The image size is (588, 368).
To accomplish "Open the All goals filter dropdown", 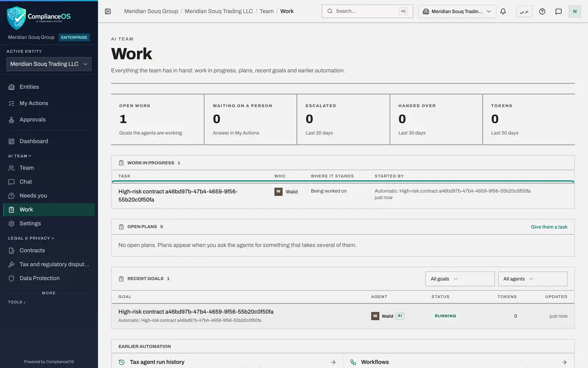I will [x=460, y=279].
